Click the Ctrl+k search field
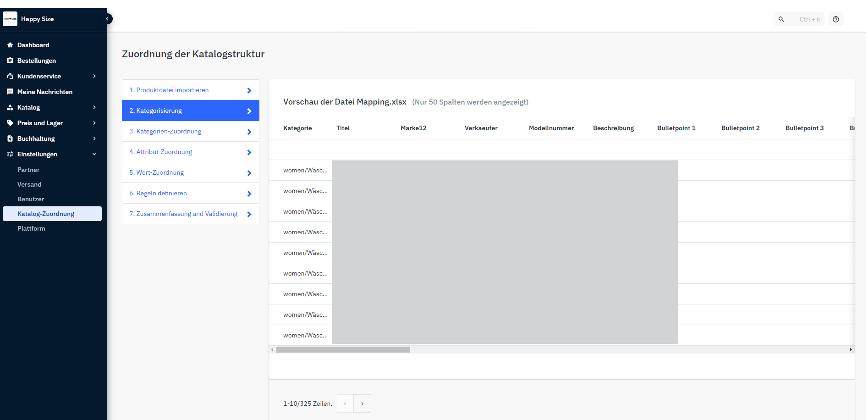The height and width of the screenshot is (420, 868). pyautogui.click(x=809, y=19)
